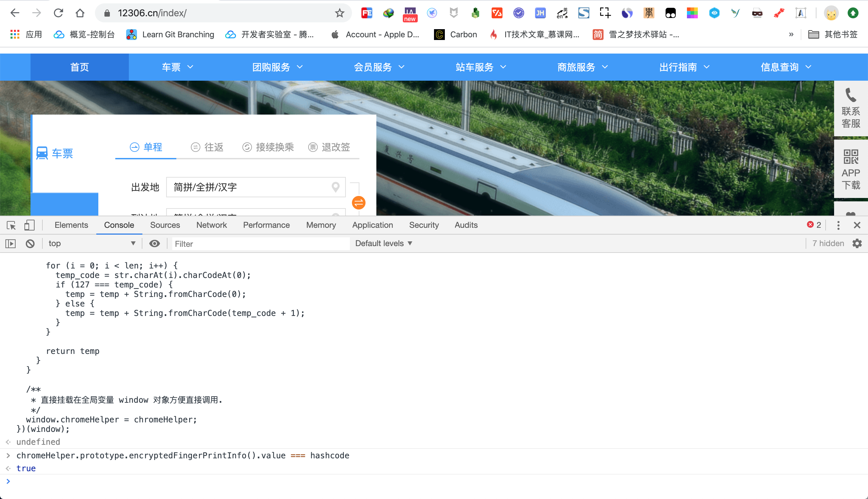Open the Default levels dropdown
This screenshot has width=868, height=499.
(x=383, y=244)
